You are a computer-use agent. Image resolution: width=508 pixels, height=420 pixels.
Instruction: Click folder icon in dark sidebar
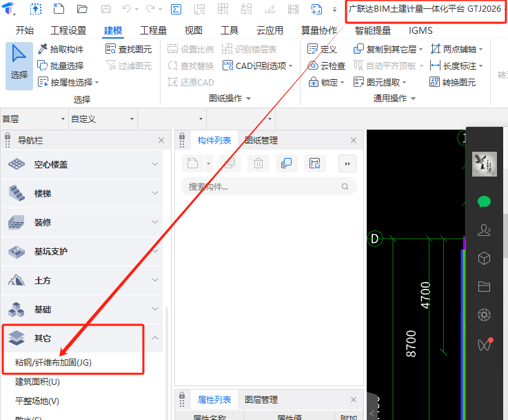coord(484,286)
